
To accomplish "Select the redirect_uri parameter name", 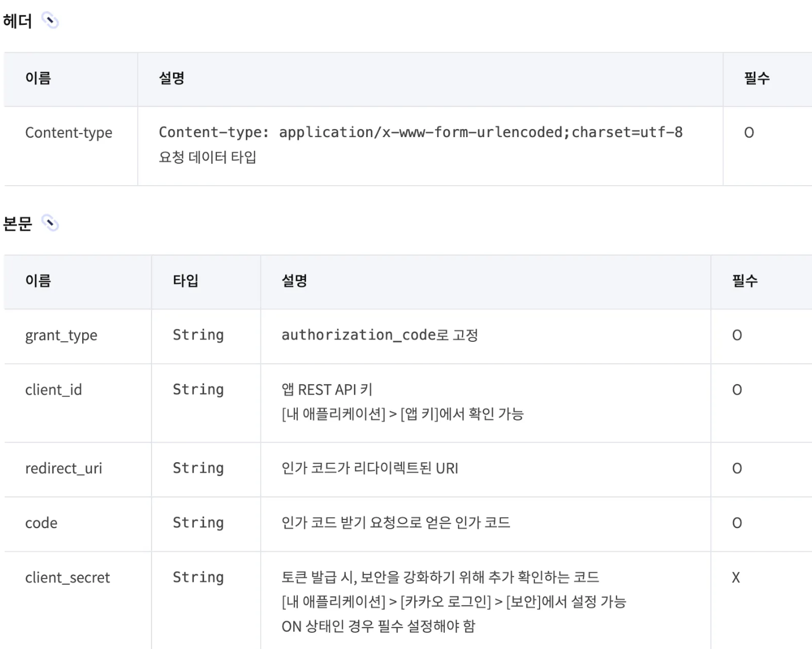I will pos(64,469).
